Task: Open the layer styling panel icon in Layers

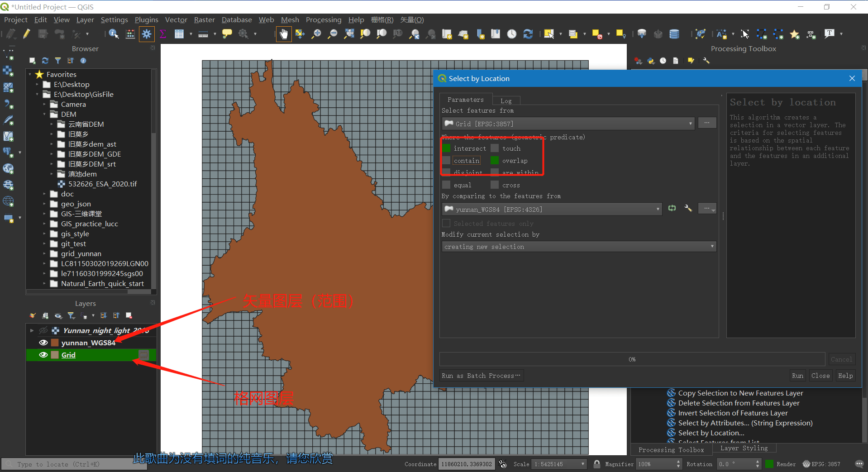Action: coord(33,315)
